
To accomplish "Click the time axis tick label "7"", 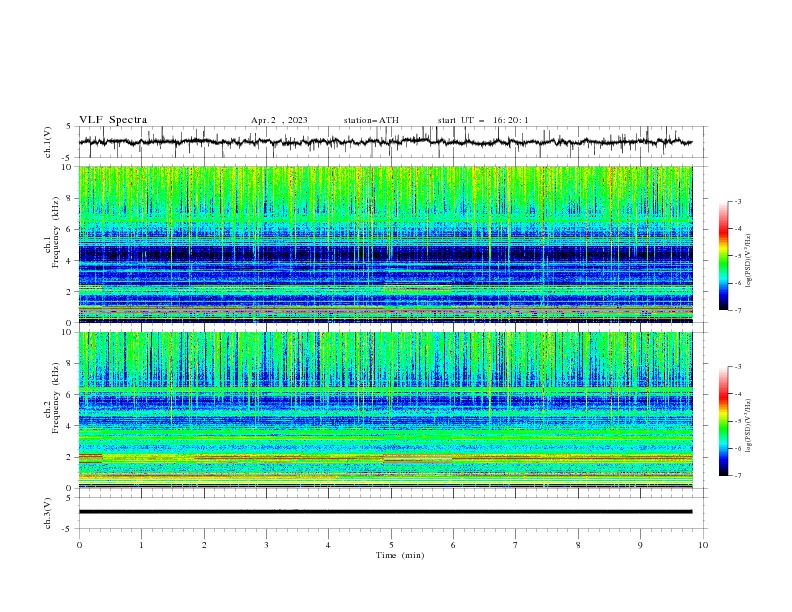I will [x=516, y=545].
